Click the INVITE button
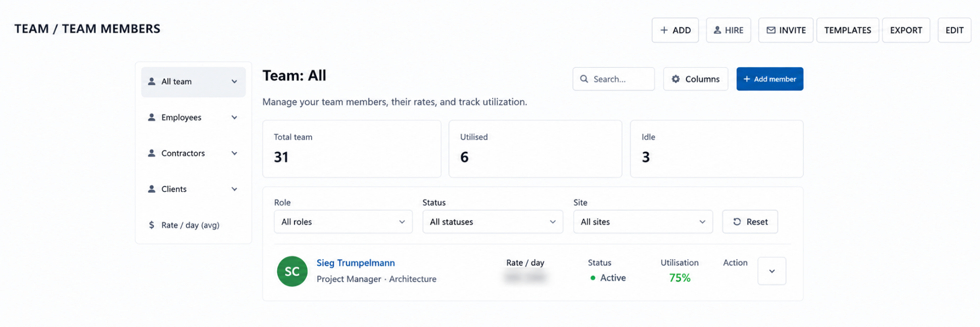The height and width of the screenshot is (327, 980). tap(786, 30)
